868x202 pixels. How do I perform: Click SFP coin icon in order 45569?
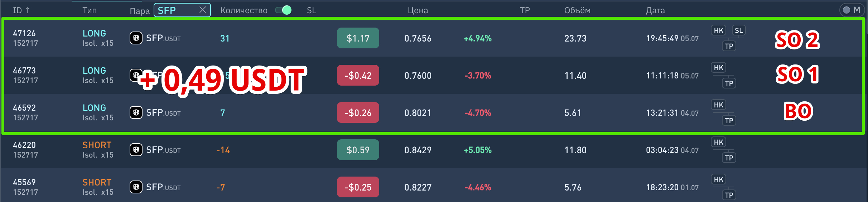tap(136, 187)
